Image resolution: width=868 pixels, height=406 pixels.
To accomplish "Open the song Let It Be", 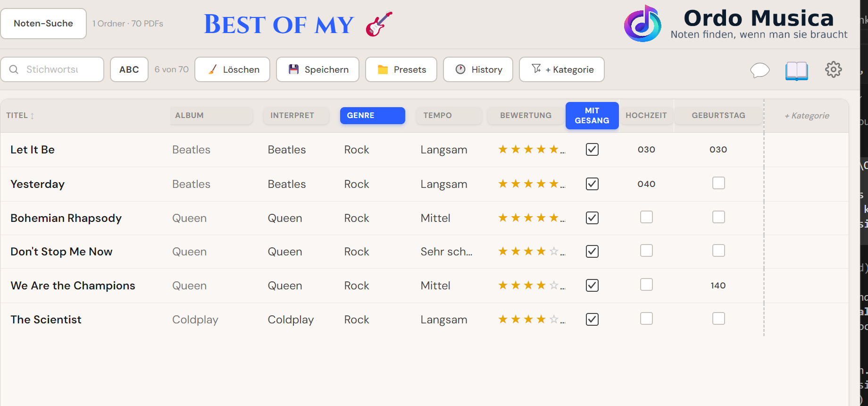I will coord(33,150).
